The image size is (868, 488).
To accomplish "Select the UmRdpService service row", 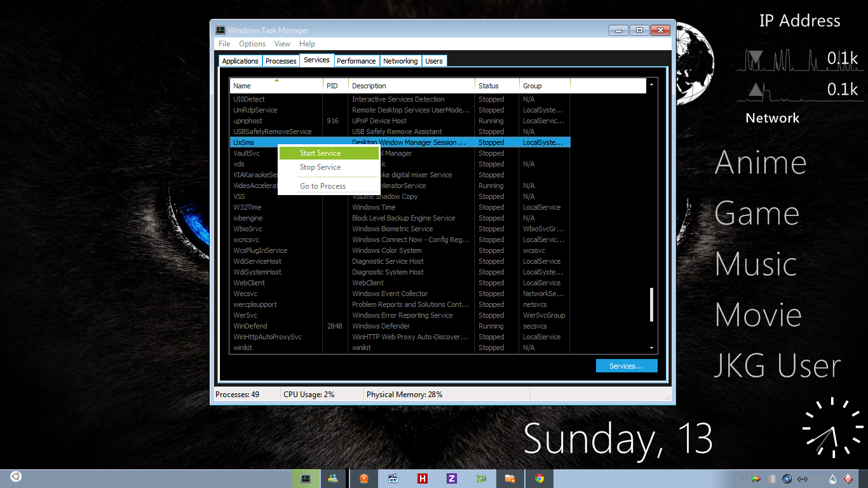I will pyautogui.click(x=400, y=110).
